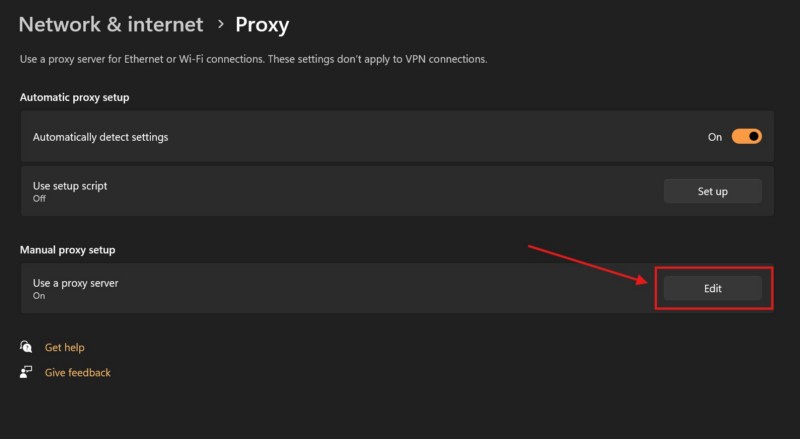This screenshot has width=800, height=439.
Task: Click the On label beside the toggle
Action: coord(715,137)
